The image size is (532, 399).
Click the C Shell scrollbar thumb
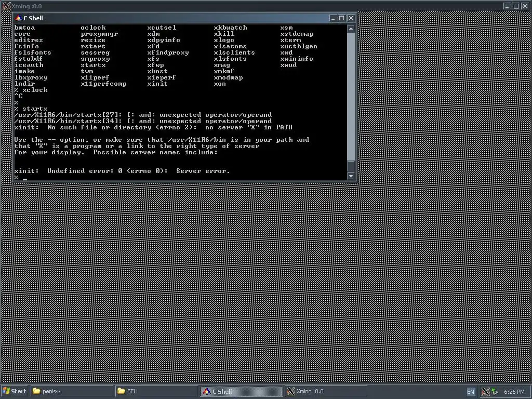click(x=351, y=166)
